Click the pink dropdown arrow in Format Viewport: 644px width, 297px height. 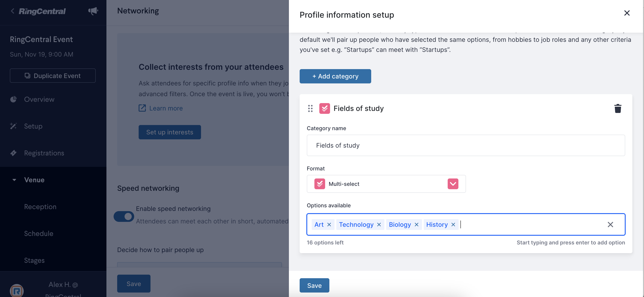click(453, 184)
